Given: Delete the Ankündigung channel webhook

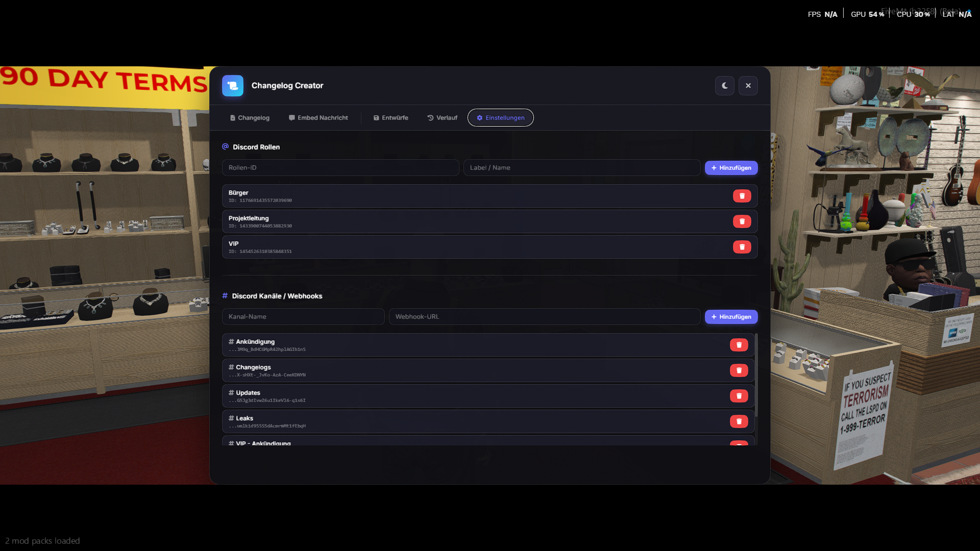Looking at the screenshot, I should pos(739,345).
